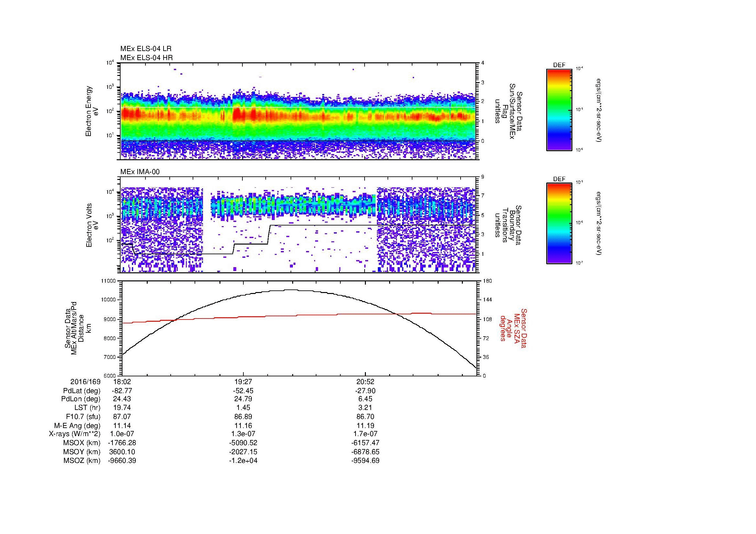Click the MSOZ value -9660.39
756x534 pixels.
coord(122,461)
